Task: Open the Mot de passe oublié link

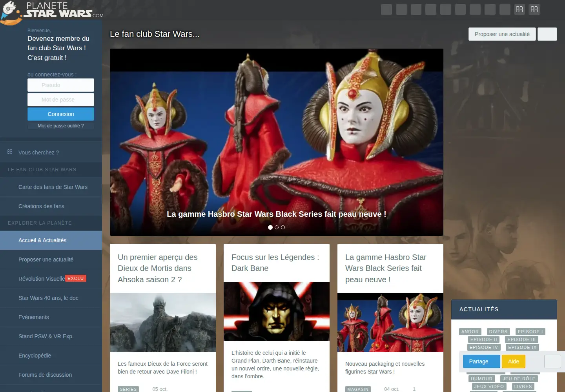Action: point(61,126)
